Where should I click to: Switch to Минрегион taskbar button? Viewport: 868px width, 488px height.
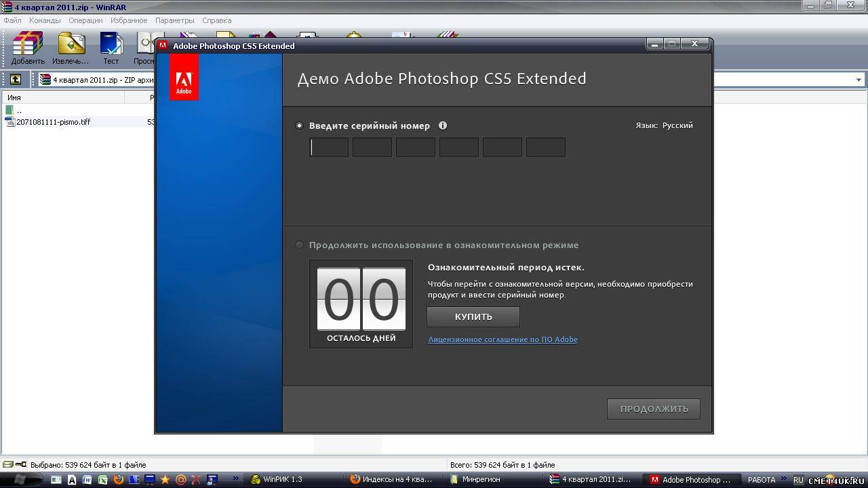click(494, 480)
